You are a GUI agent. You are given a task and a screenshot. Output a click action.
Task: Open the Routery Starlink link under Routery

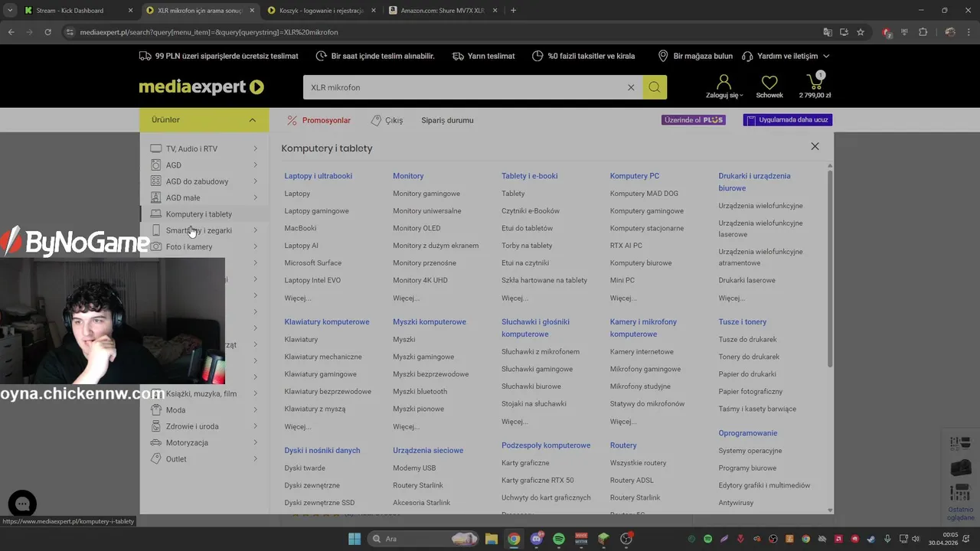[x=635, y=497]
